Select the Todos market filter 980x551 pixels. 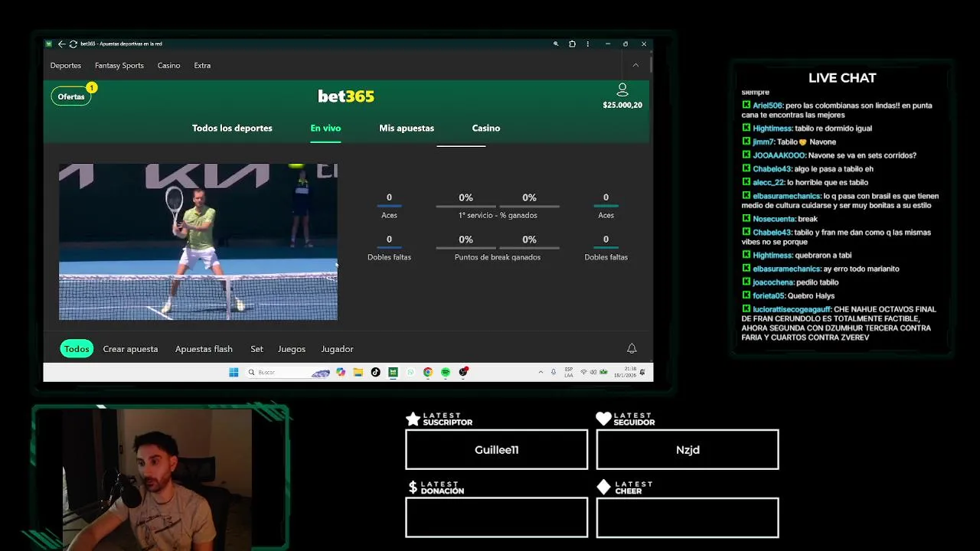tap(77, 349)
